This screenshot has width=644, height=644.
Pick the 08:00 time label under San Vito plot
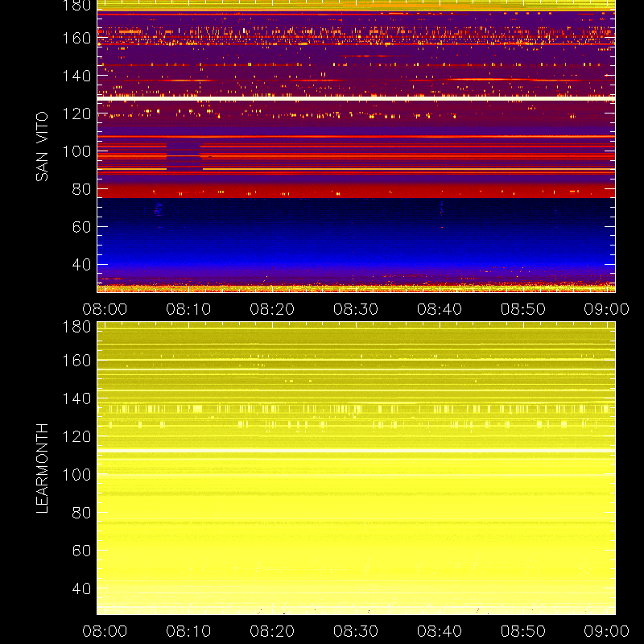pos(105,309)
